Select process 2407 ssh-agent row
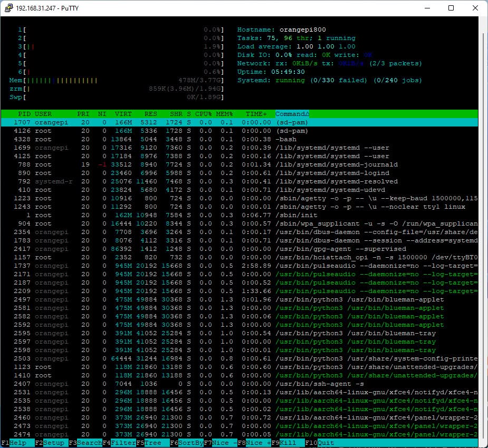Viewport: 488px width, 448px height. pos(240,384)
